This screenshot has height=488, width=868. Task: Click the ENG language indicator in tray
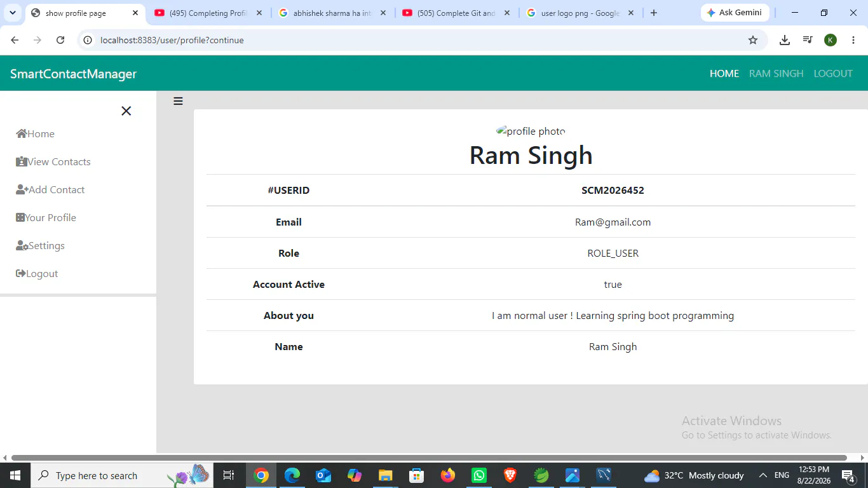(782, 475)
